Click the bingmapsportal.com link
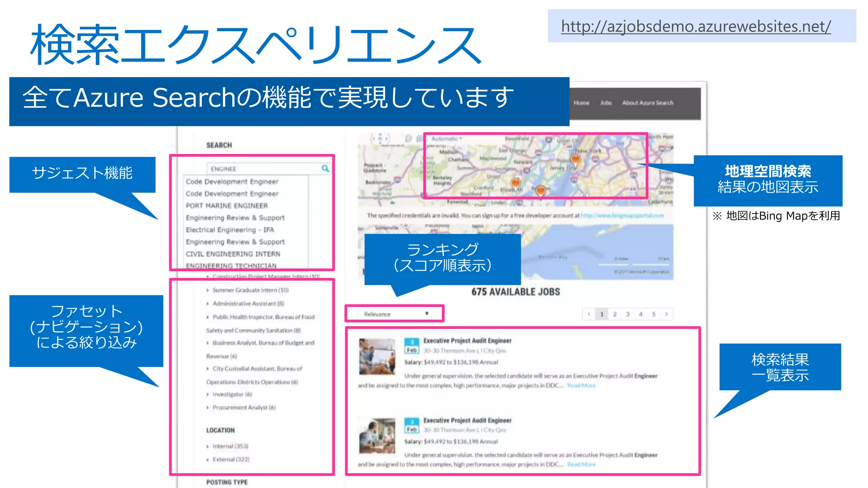This screenshot has width=868, height=488. [x=622, y=216]
